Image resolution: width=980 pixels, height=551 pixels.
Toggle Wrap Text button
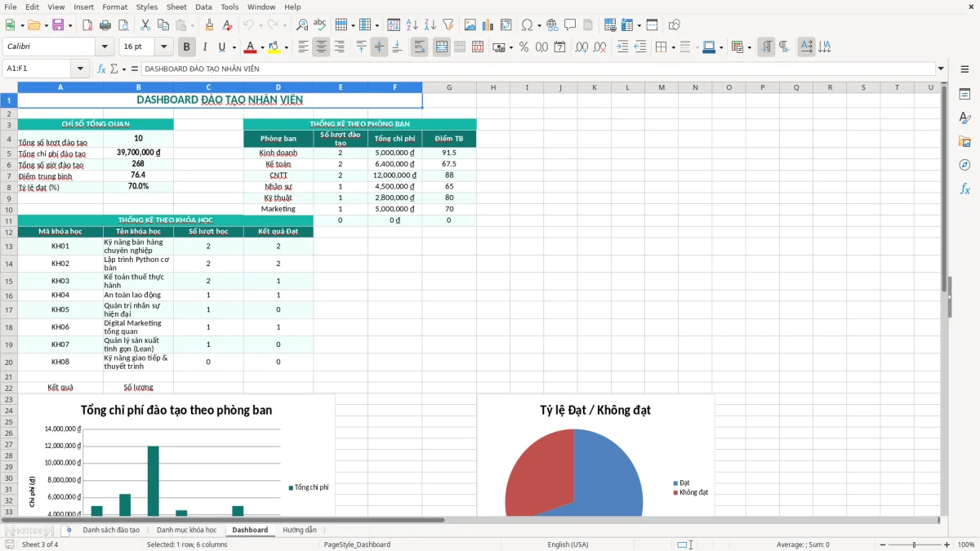tap(420, 47)
